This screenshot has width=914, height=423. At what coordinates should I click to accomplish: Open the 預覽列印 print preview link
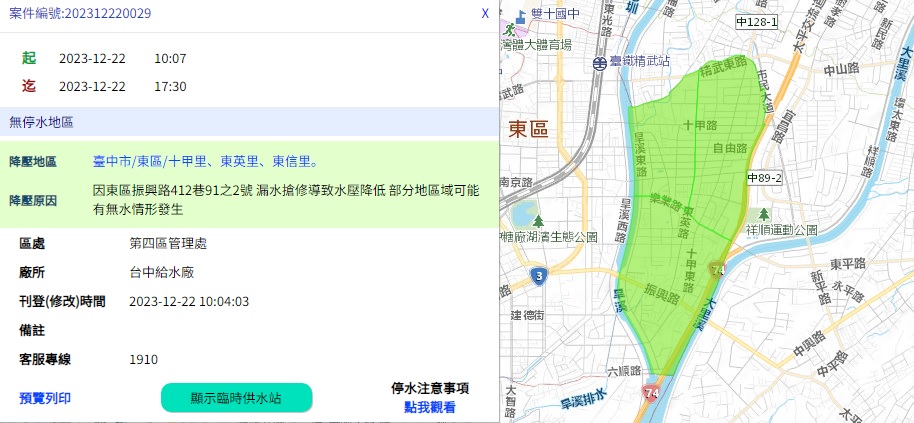coord(45,398)
